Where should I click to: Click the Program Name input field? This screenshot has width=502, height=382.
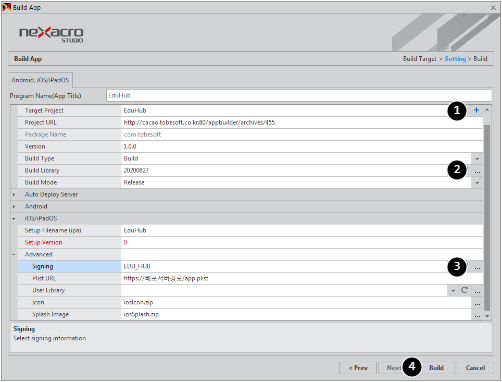coord(299,96)
